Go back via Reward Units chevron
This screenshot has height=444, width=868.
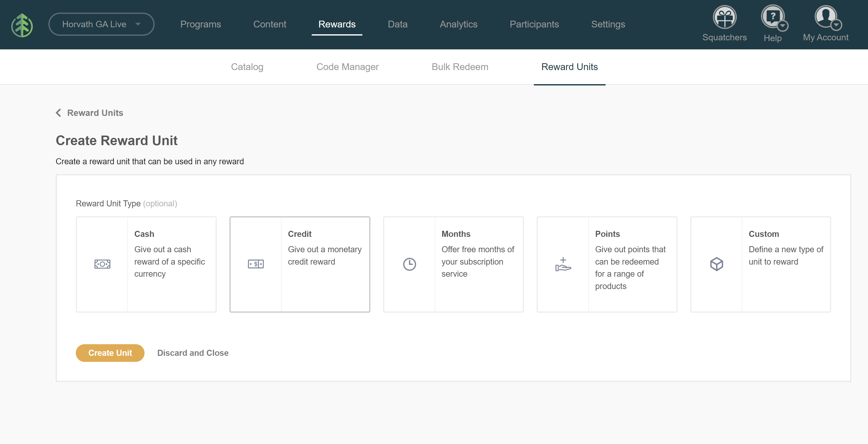[58, 113]
